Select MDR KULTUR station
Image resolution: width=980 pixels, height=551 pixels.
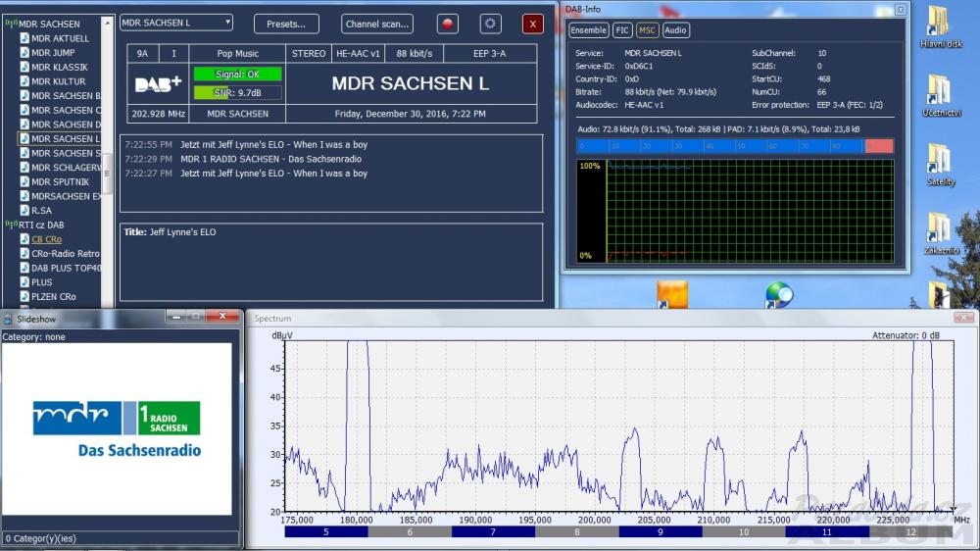[58, 81]
